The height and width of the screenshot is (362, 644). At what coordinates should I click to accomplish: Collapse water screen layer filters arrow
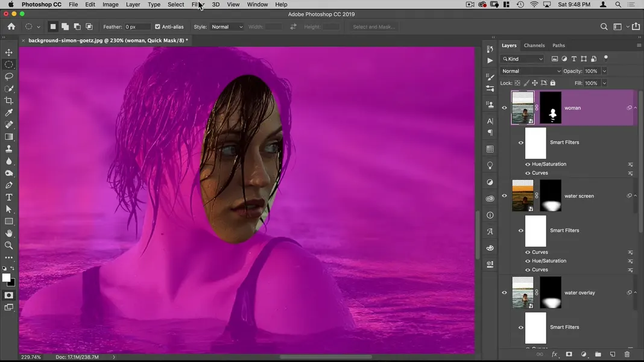(636, 196)
